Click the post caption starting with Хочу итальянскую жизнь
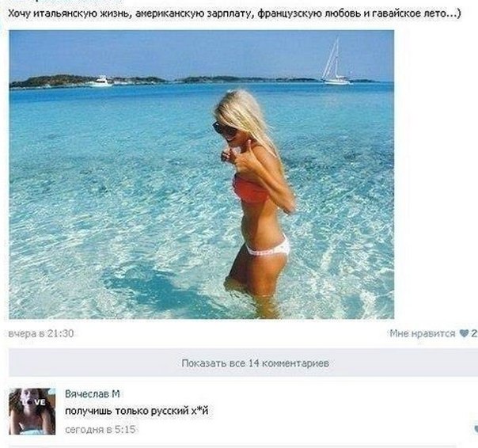Screen dimensions: 478x448 click(234, 13)
